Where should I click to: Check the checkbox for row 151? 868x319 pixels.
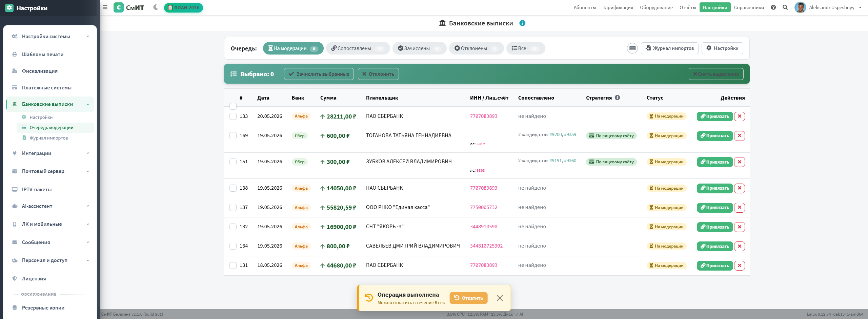[x=233, y=162]
